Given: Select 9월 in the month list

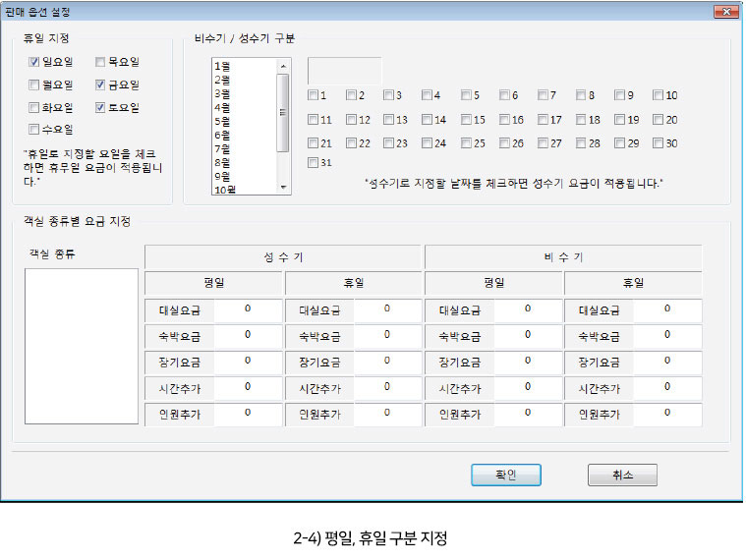Looking at the screenshot, I should tap(244, 177).
